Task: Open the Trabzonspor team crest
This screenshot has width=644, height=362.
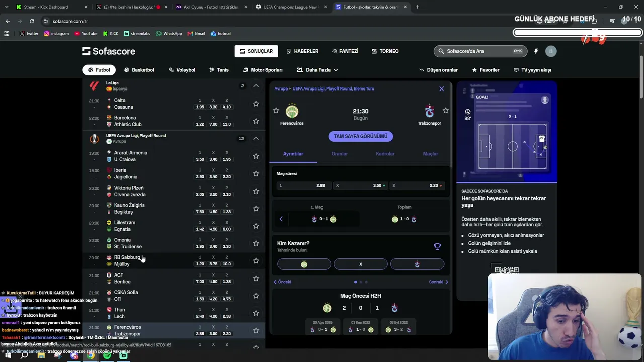Action: (429, 111)
